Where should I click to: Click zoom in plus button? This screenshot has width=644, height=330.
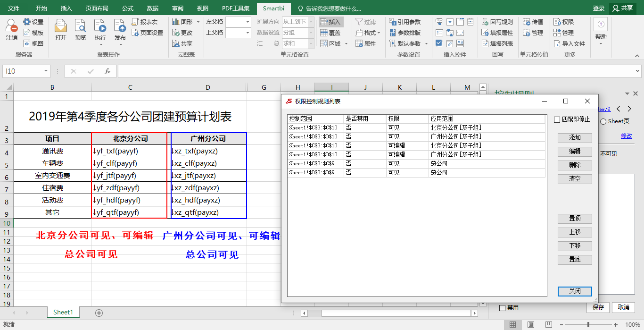pyautogui.click(x=616, y=324)
